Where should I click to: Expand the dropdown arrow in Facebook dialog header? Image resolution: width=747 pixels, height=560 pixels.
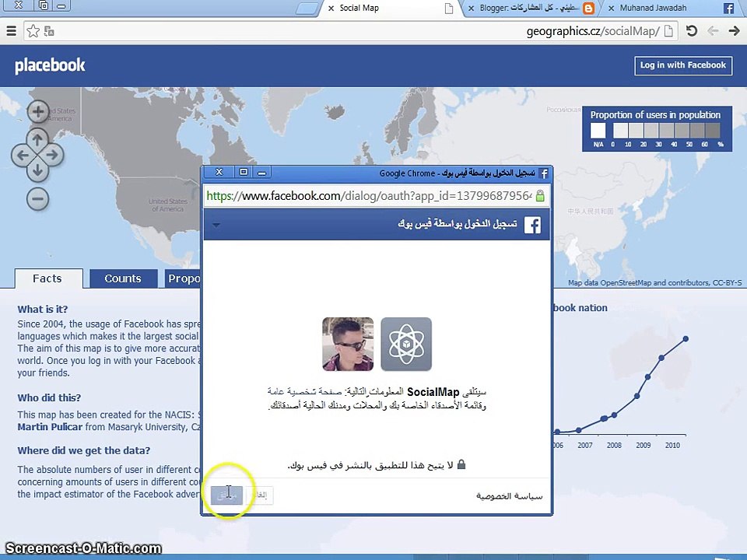click(216, 226)
